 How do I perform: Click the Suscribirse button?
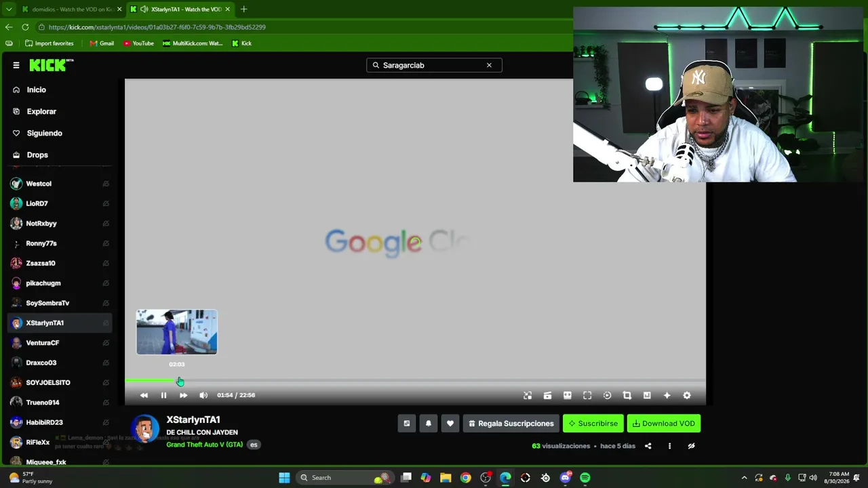[x=593, y=424]
